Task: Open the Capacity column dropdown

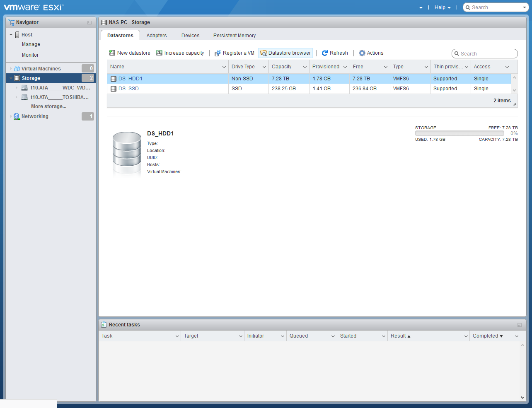Action: [305, 67]
